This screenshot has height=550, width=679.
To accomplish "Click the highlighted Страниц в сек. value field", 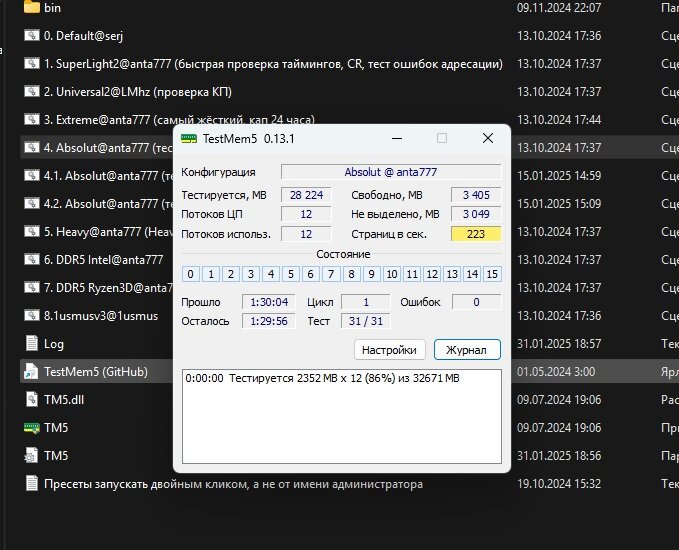I will coord(475,234).
